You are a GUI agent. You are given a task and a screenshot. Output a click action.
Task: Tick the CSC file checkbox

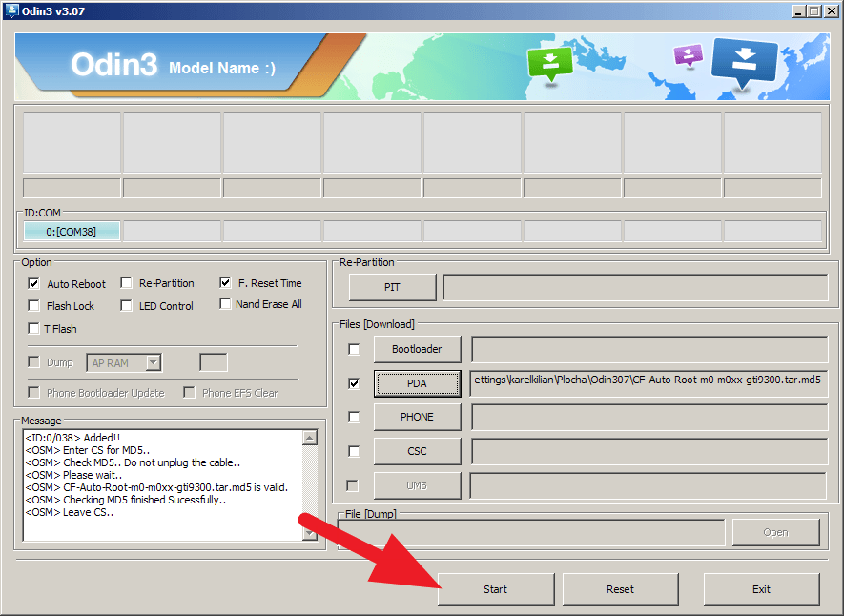pyautogui.click(x=354, y=451)
